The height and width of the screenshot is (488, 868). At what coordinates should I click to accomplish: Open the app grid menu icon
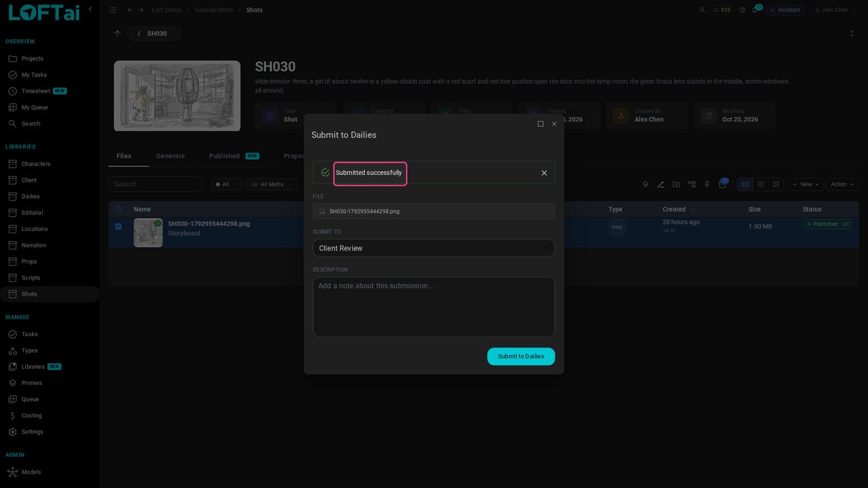113,10
